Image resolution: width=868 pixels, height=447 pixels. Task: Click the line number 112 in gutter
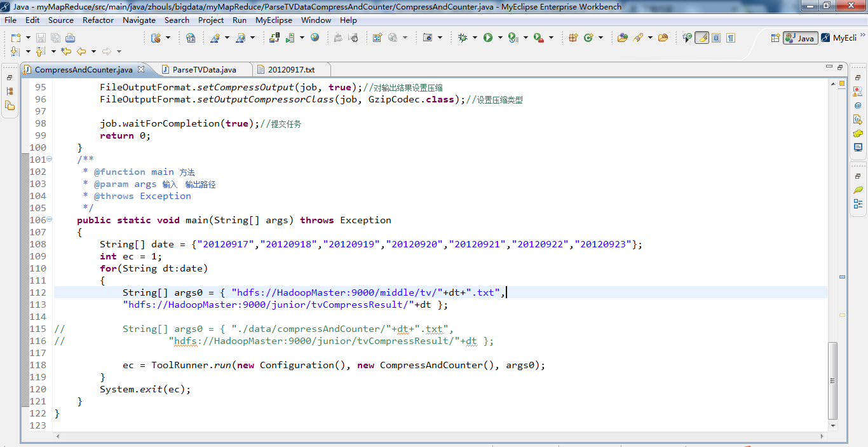(x=37, y=292)
